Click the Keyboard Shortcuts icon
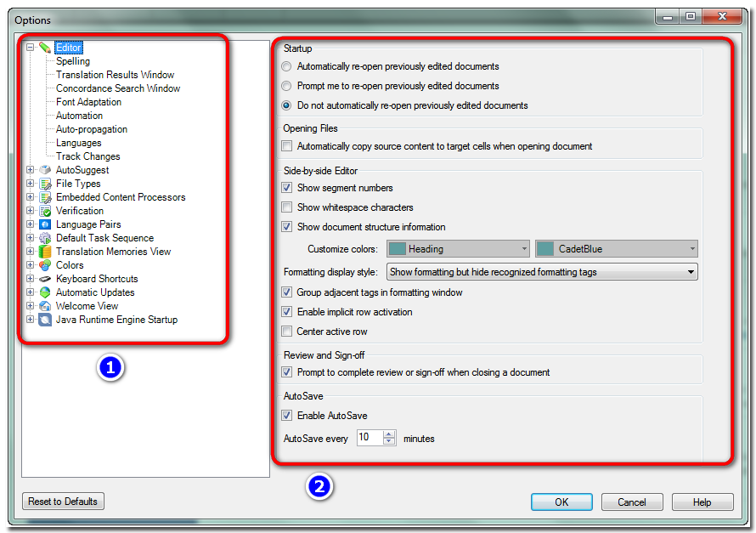The image size is (756, 533). click(x=45, y=279)
